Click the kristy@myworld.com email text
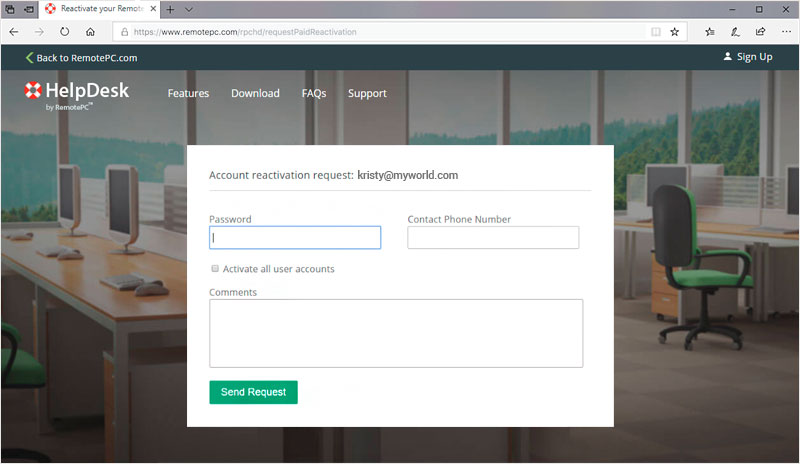This screenshot has width=800, height=464. (407, 175)
